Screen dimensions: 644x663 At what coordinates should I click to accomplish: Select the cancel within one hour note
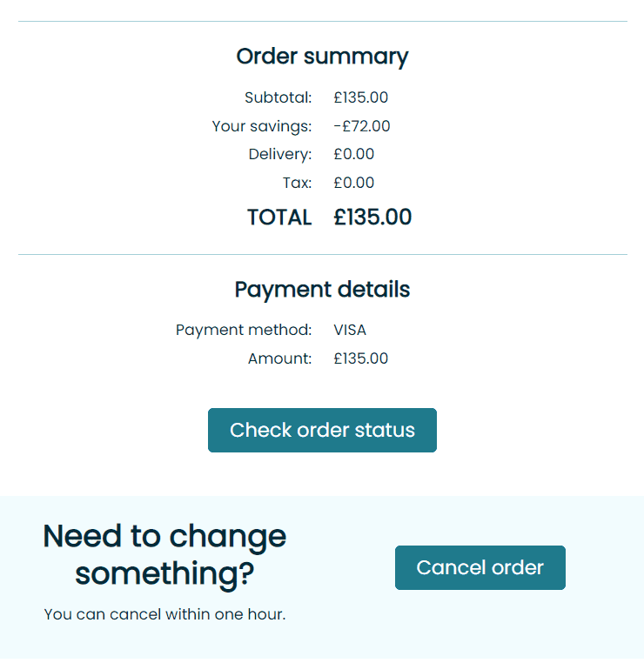tap(164, 614)
